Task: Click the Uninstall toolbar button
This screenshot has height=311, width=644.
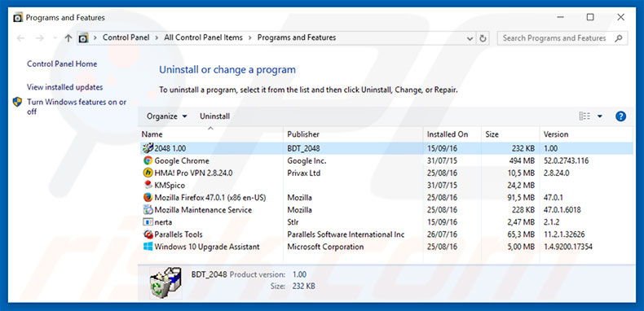Action: (215, 116)
